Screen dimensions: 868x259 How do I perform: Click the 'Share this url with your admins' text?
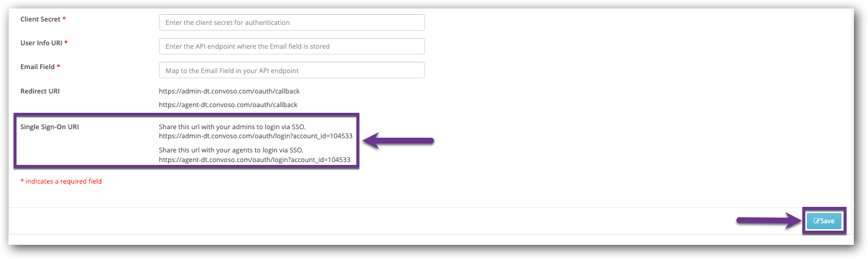coord(233,126)
